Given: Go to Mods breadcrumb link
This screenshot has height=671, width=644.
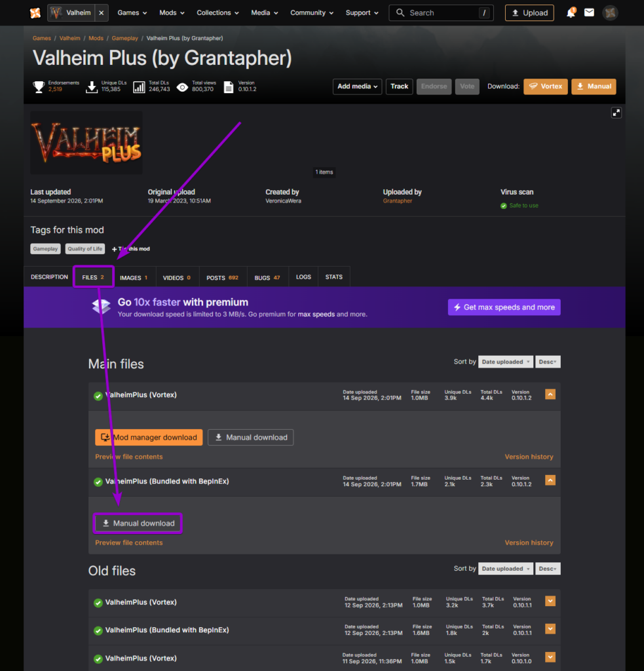Looking at the screenshot, I should pos(96,38).
